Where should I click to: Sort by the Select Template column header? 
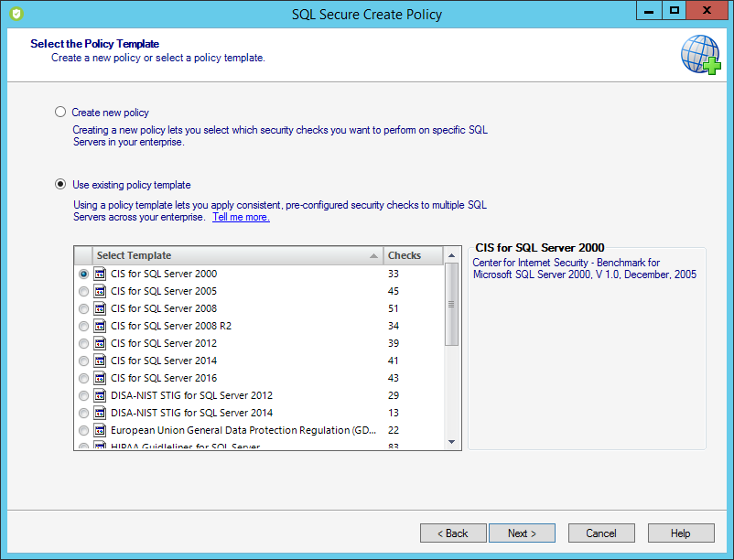point(238,255)
